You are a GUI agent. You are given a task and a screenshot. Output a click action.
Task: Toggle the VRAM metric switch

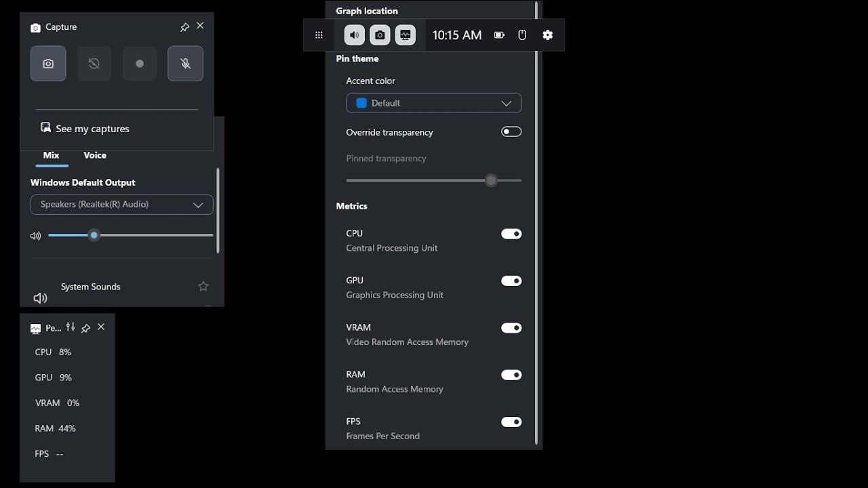tap(511, 328)
